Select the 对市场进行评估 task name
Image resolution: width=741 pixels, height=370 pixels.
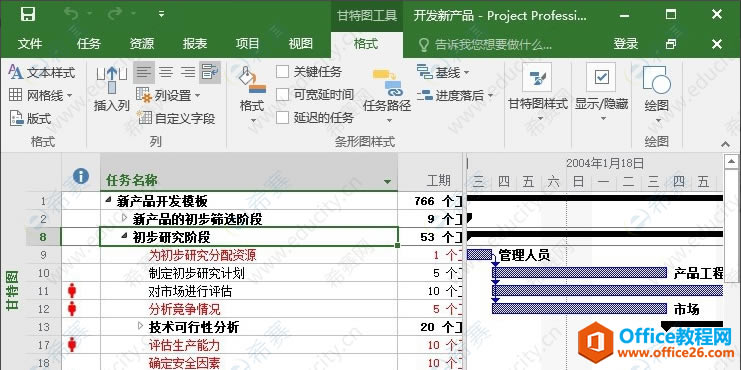(x=190, y=292)
